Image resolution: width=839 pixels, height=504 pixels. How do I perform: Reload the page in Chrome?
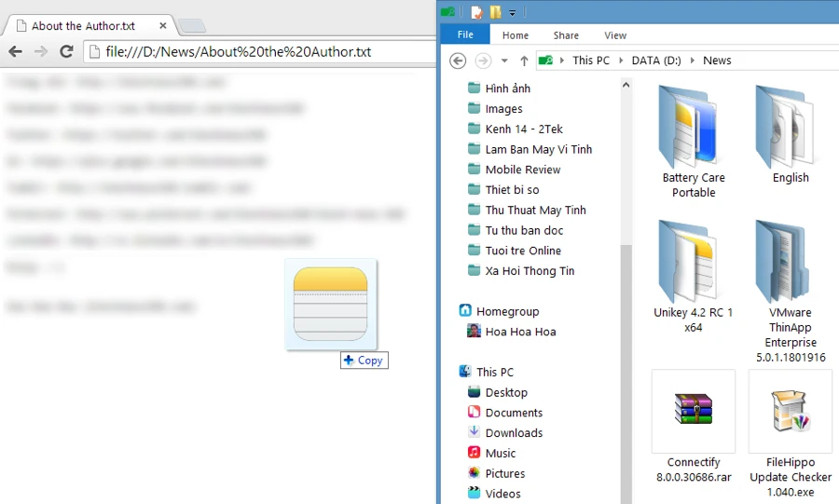pyautogui.click(x=66, y=51)
